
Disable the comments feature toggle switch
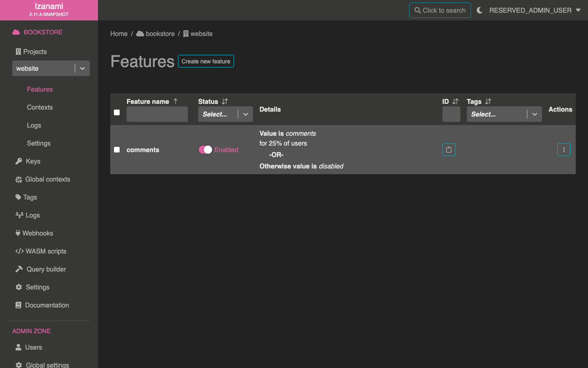point(205,150)
